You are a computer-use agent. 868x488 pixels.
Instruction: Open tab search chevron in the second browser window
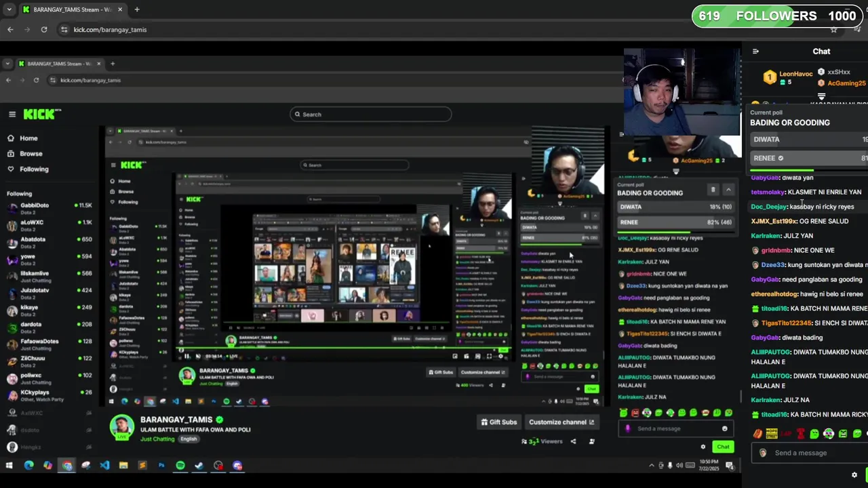point(7,64)
